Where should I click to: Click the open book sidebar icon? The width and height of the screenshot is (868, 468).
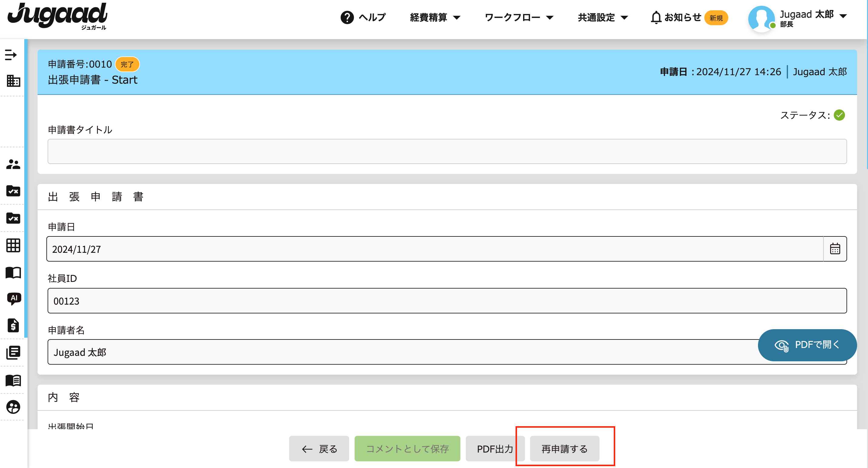click(x=13, y=272)
